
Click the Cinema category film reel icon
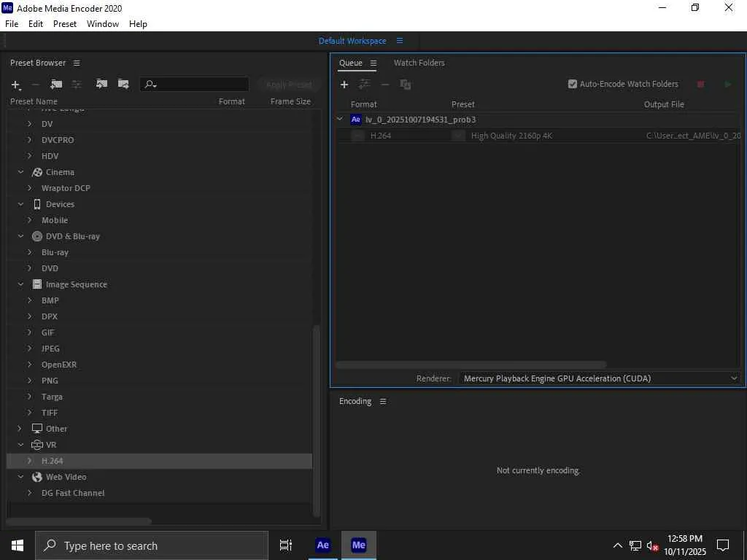[37, 172]
